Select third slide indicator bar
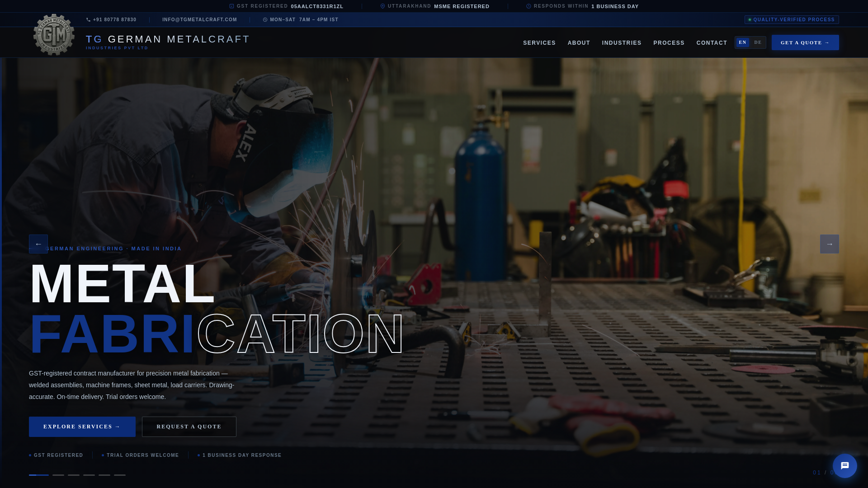The height and width of the screenshot is (488, 868). click(74, 475)
